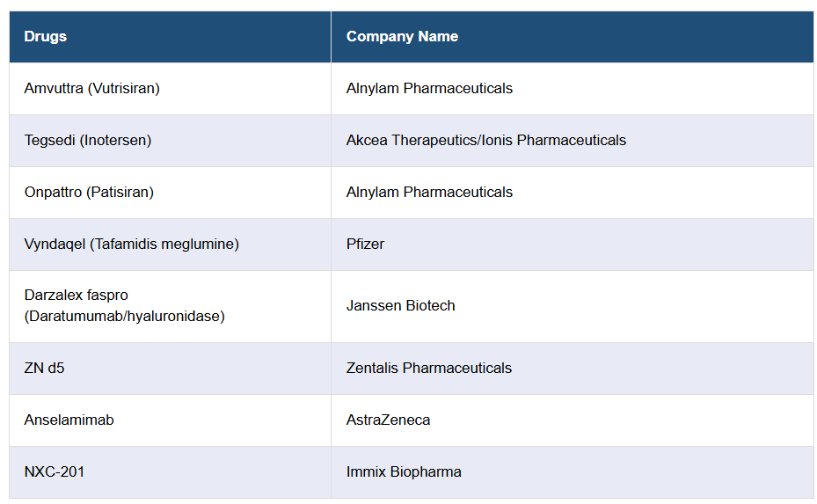The width and height of the screenshot is (817, 504).
Task: Click Alnylam Pharmaceuticals in the Onpattro row
Action: click(x=429, y=193)
